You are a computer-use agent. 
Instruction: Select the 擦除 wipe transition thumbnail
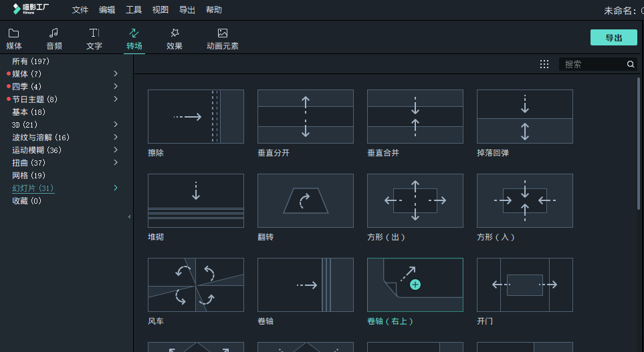tap(196, 116)
